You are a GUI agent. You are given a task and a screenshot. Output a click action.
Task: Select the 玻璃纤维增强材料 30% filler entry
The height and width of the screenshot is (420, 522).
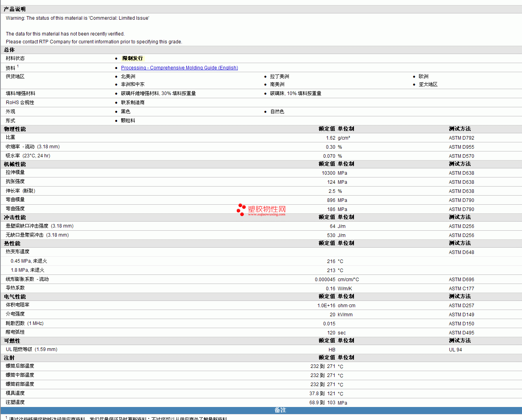(158, 93)
